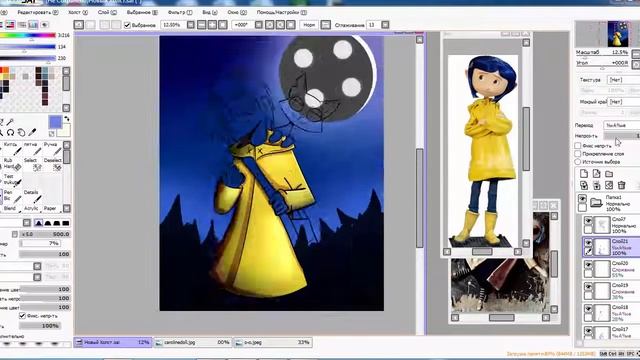Delete the selected layer with trash icon
The height and width of the screenshot is (360, 640).
[x=621, y=185]
